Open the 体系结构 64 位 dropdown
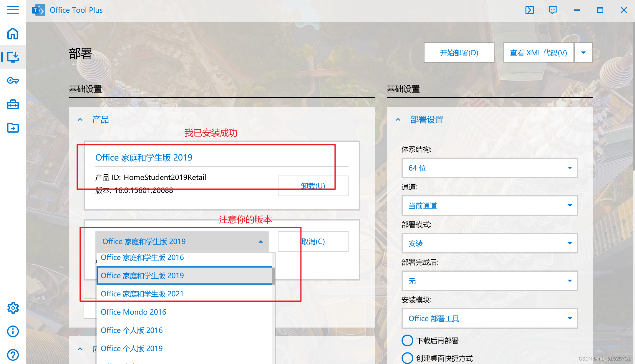Viewport: 635px width, 364px height. point(490,168)
